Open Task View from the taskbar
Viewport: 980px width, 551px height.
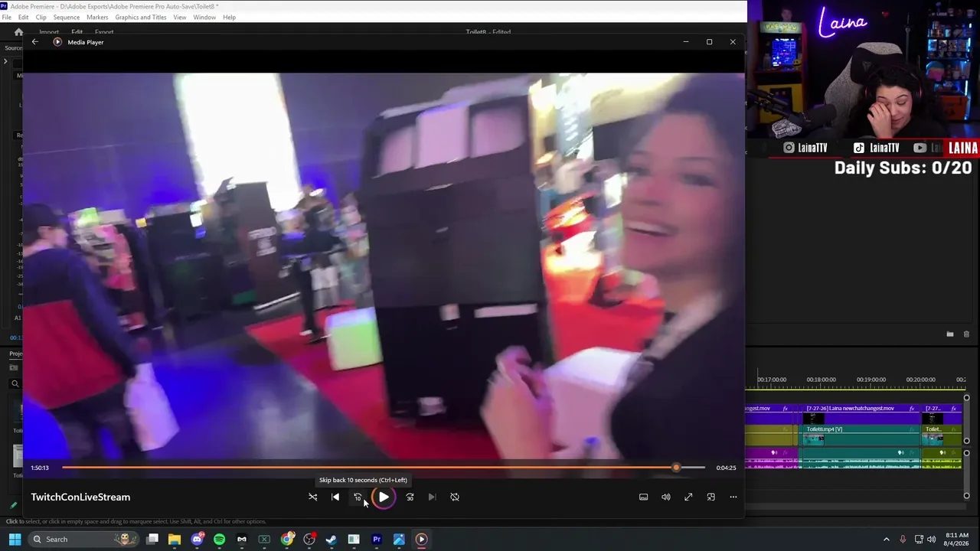(x=152, y=540)
